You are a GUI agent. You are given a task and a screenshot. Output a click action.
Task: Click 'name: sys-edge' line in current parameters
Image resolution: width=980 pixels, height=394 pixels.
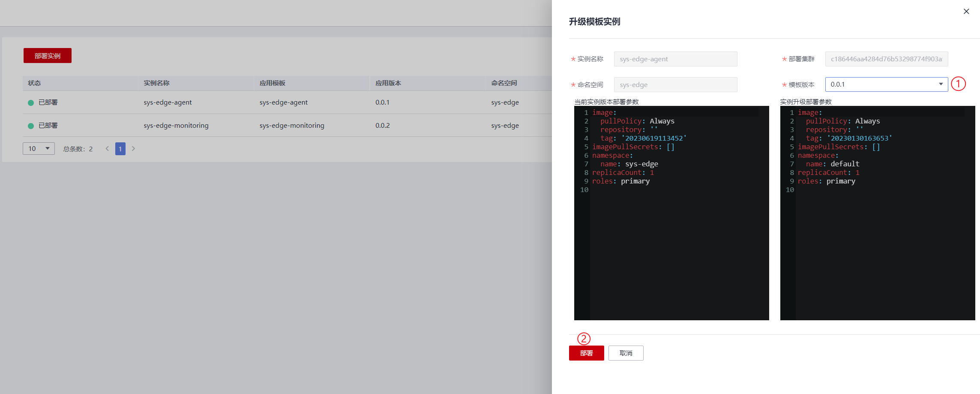click(629, 164)
